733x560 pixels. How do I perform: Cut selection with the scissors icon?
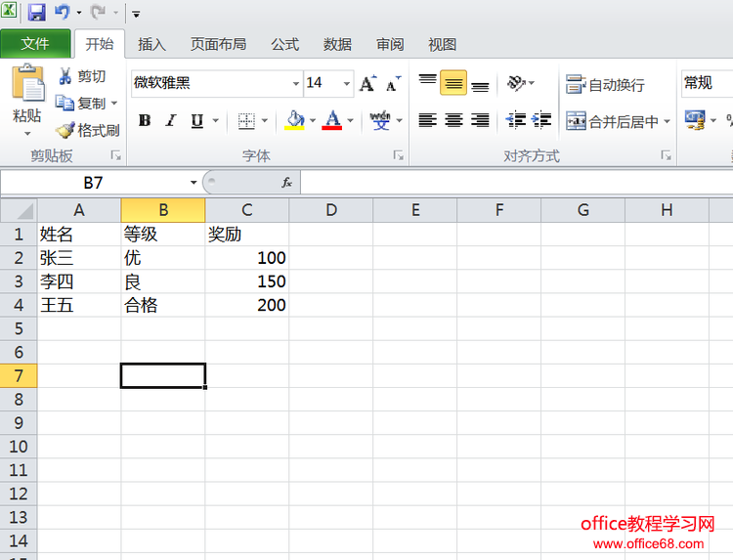[65, 75]
